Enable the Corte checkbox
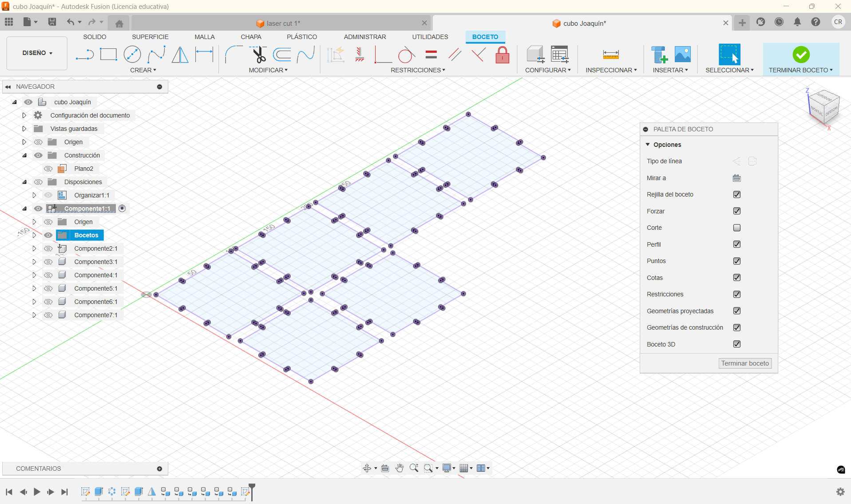Image resolution: width=851 pixels, height=504 pixels. 737,228
